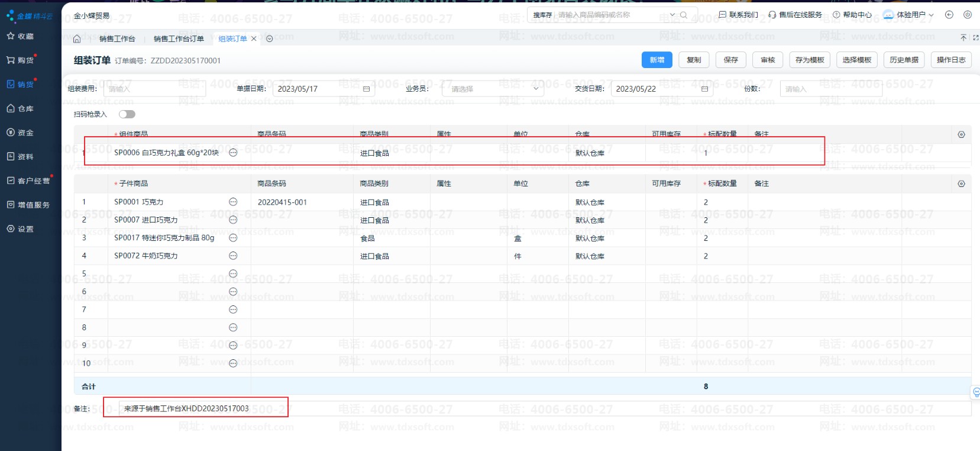Click the home icon in tab bar
Viewport: 980px width, 451px height.
tap(77, 39)
